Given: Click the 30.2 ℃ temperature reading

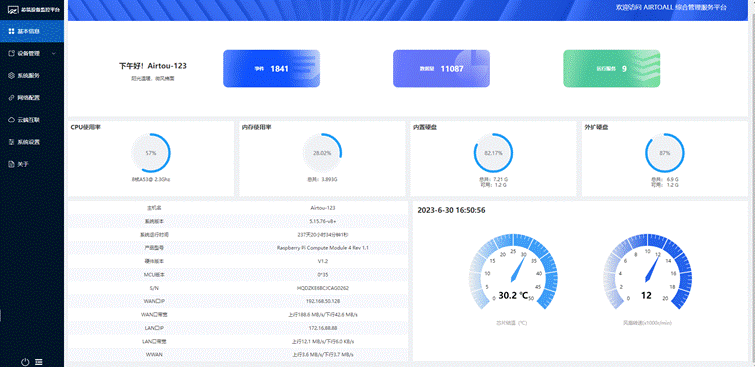Looking at the screenshot, I should (x=513, y=295).
